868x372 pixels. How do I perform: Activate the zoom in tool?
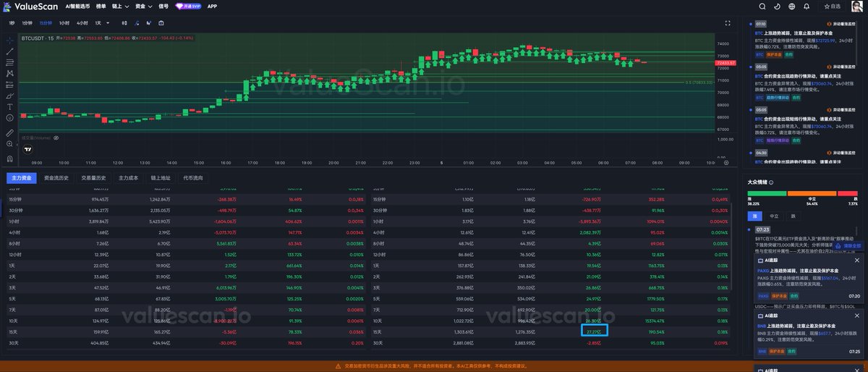10,144
